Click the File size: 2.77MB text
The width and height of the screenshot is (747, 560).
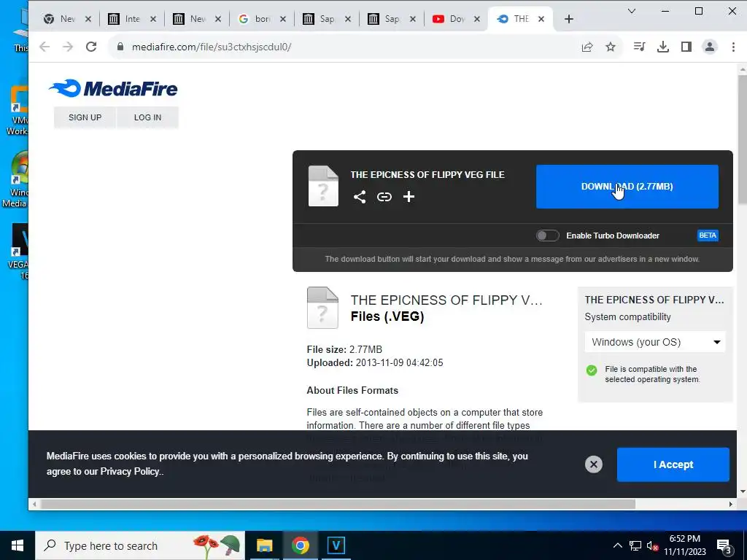344,349
